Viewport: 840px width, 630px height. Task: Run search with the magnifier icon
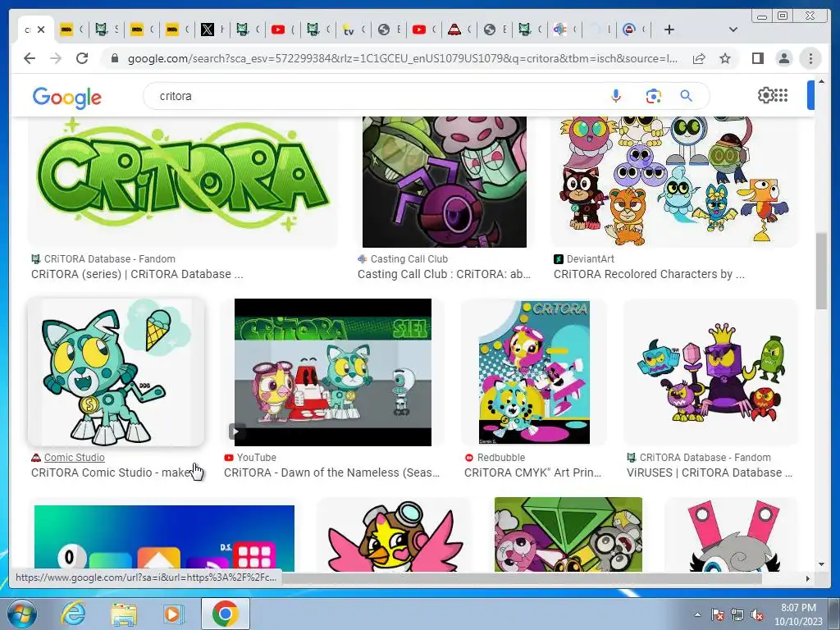[686, 96]
